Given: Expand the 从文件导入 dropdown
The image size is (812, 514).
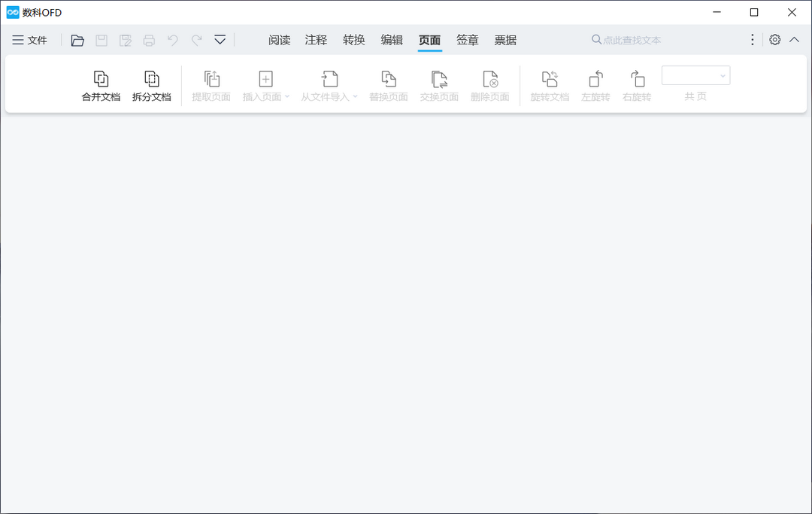Looking at the screenshot, I should coord(355,97).
